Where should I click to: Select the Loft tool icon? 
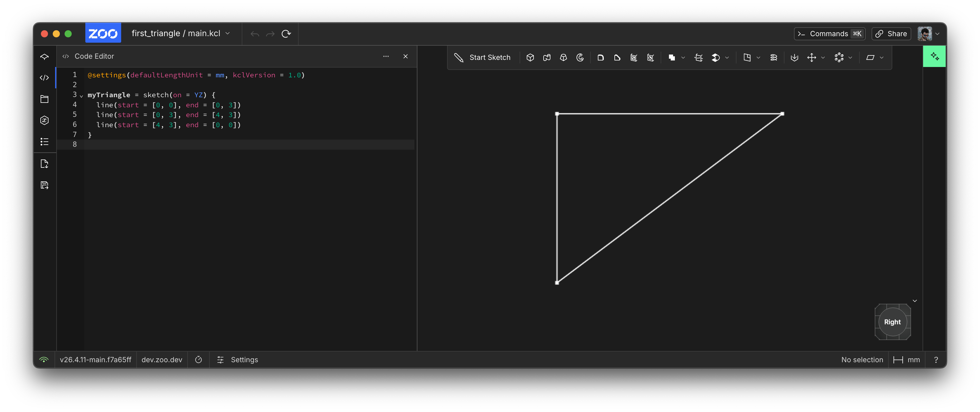[x=563, y=58]
